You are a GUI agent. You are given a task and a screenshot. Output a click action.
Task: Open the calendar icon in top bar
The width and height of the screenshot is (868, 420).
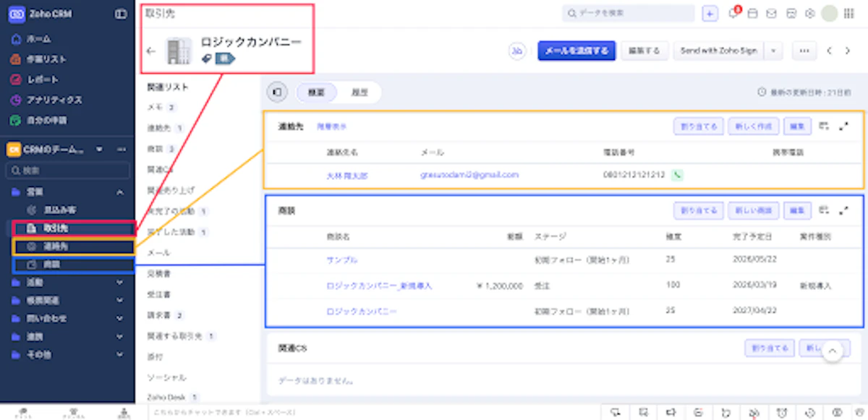point(752,14)
